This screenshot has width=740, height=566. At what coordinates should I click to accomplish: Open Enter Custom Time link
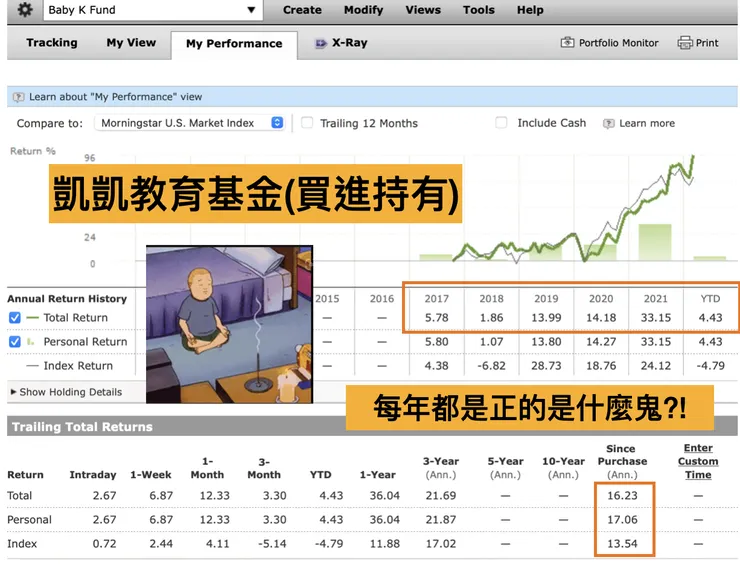coord(698,461)
